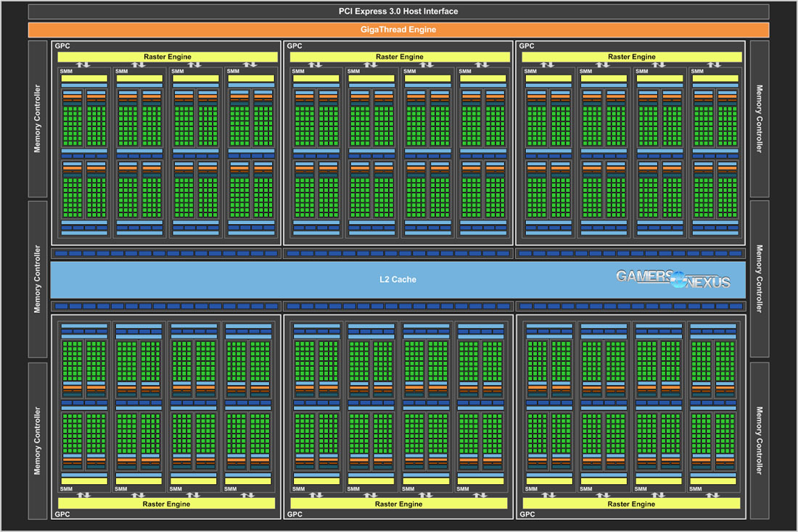Click Raster Engine in the top-left GPC
This screenshot has width=798, height=532.
coord(167,57)
